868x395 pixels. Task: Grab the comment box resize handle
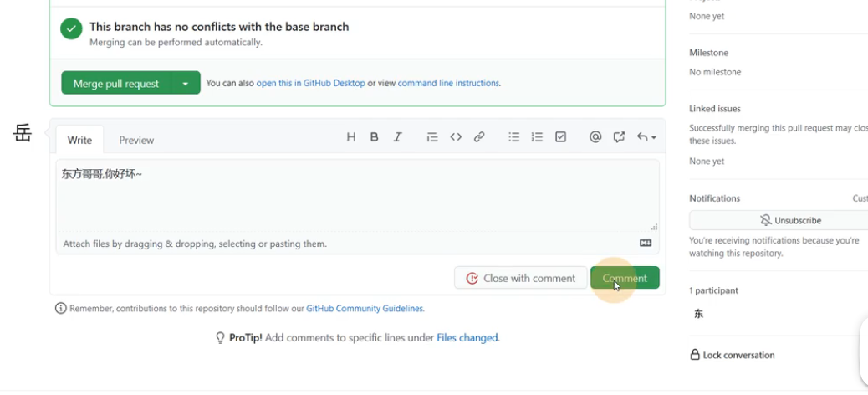(x=654, y=227)
